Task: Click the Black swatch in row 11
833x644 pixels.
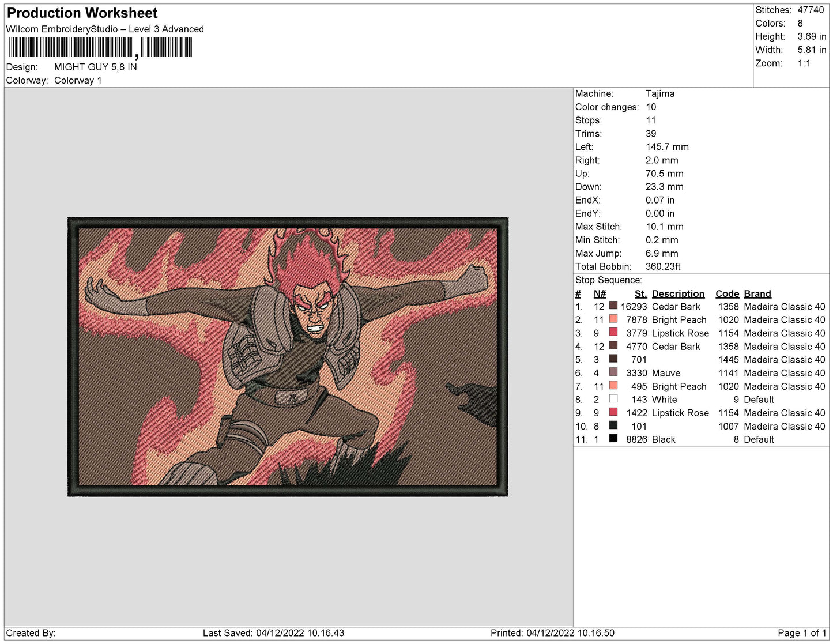Action: click(x=613, y=438)
